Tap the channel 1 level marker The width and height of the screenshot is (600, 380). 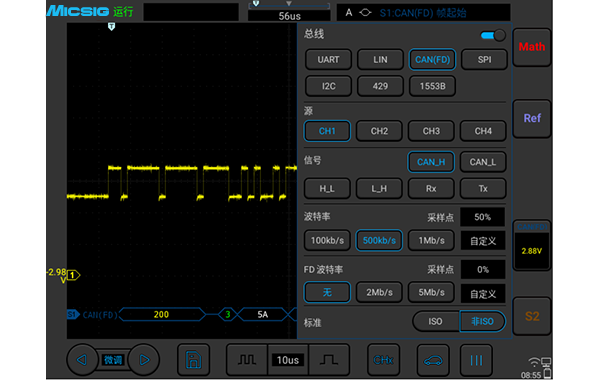[x=72, y=275]
